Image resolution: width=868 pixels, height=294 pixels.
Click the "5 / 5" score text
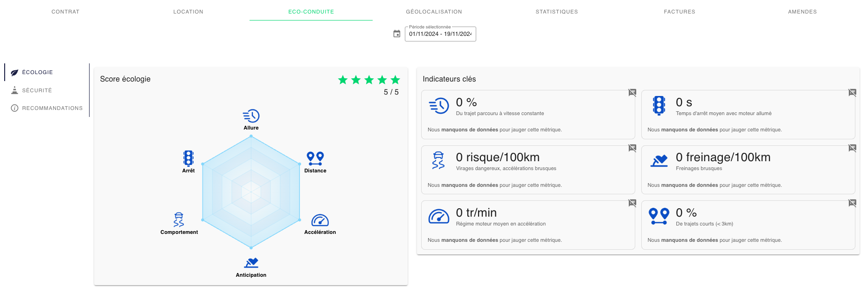(391, 92)
